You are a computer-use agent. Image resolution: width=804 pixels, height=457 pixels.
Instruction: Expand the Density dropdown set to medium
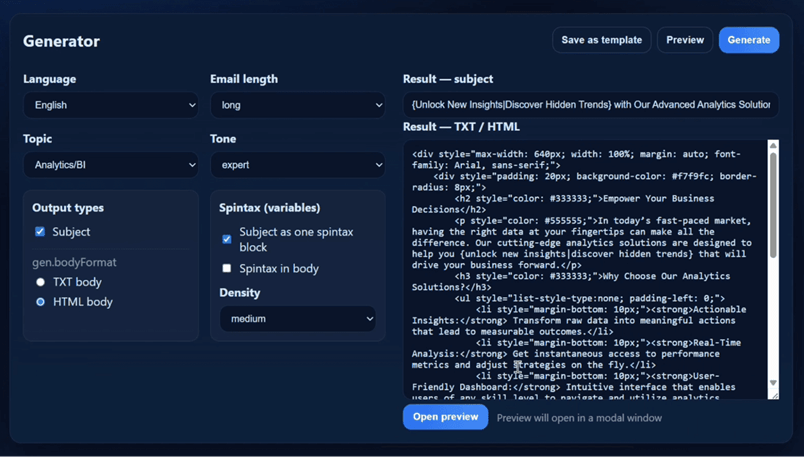point(297,319)
